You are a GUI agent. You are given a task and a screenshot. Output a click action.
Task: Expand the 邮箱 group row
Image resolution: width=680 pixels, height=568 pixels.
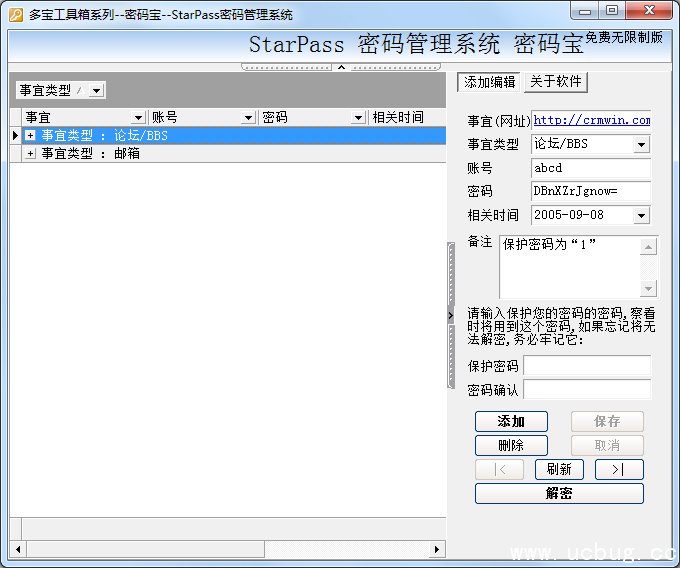tap(30, 153)
